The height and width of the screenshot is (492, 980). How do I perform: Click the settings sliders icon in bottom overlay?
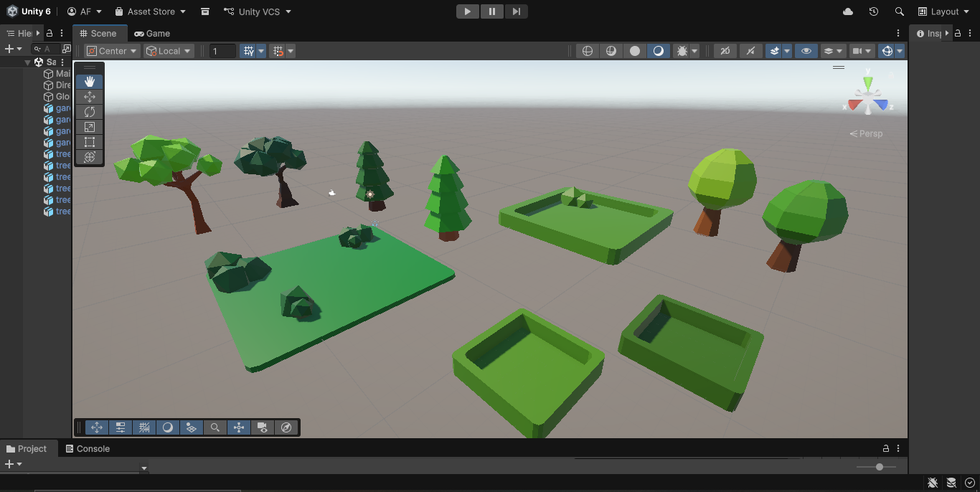[121, 427]
